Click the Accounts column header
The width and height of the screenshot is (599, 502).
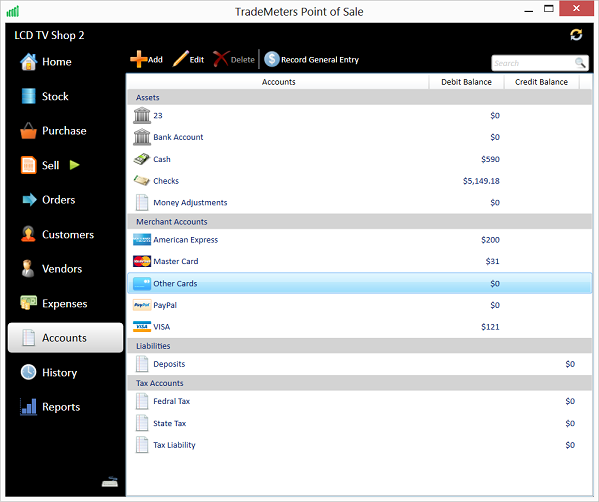[x=278, y=82]
